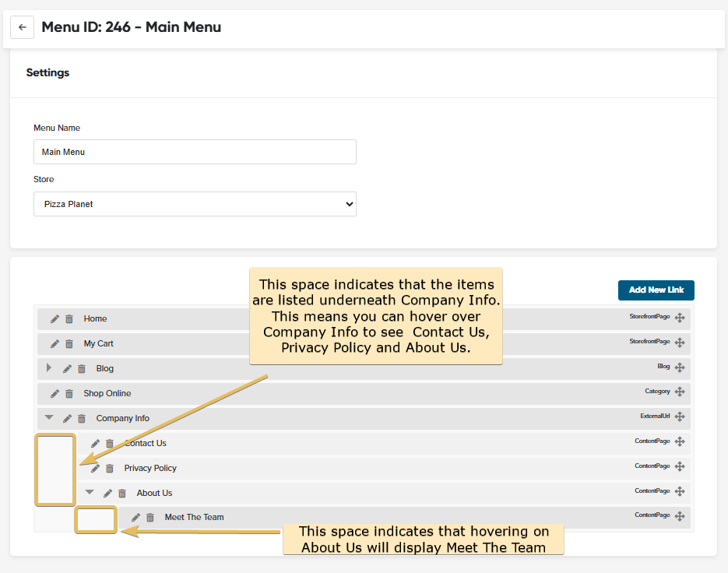Delete the My Cart menu link
The height and width of the screenshot is (573, 728).
pos(69,344)
